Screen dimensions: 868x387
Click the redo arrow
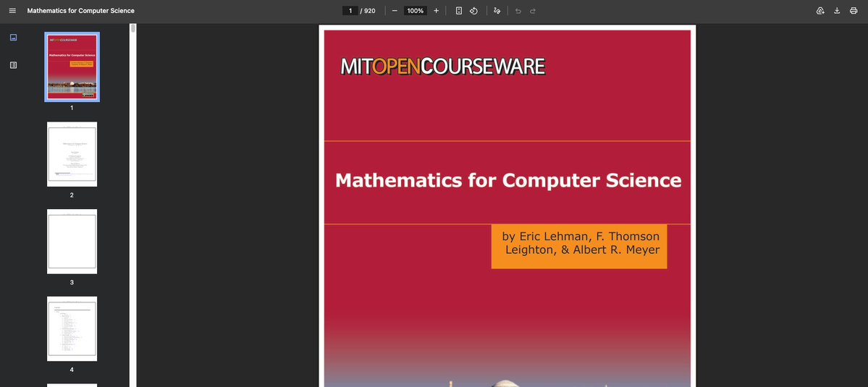coord(533,11)
